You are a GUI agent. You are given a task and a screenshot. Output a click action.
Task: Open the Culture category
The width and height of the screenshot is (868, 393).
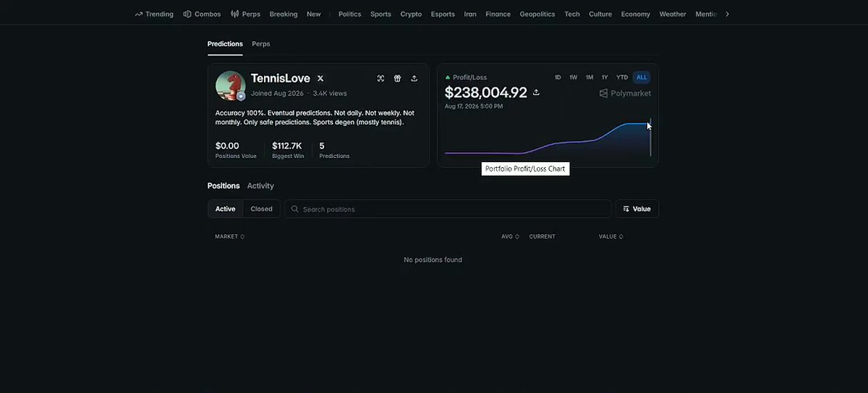pyautogui.click(x=600, y=14)
